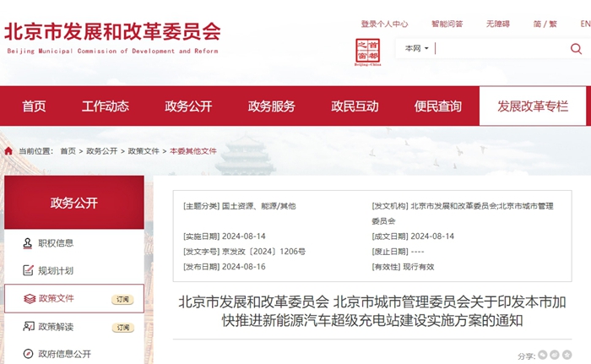Click the 登录个人中心 link
The image size is (591, 364).
[x=384, y=24]
